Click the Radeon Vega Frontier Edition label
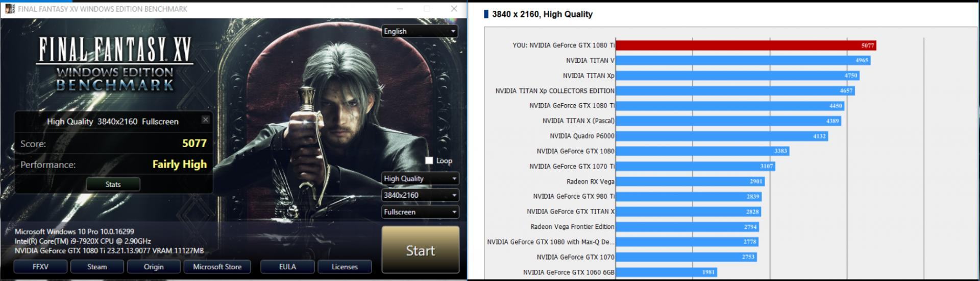This screenshot has width=980, height=281. pyautogui.click(x=572, y=227)
